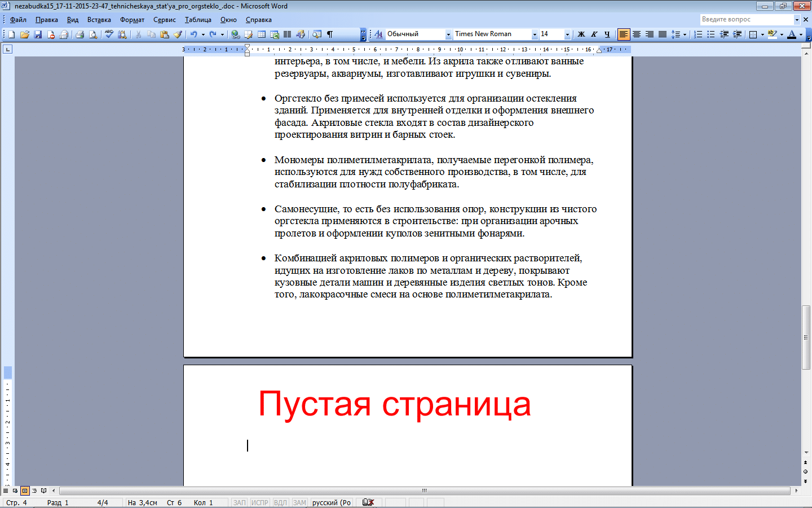Toggle bold formatting Ж button

[x=581, y=34]
